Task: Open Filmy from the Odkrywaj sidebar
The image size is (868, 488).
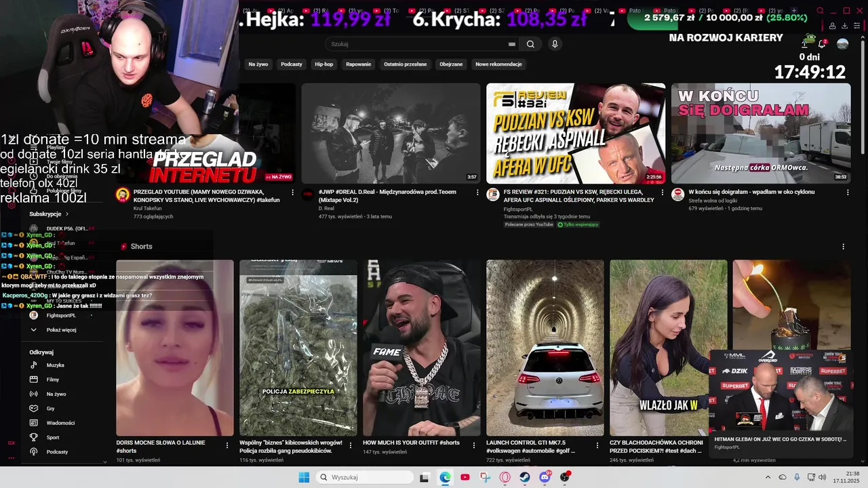Action: point(53,380)
